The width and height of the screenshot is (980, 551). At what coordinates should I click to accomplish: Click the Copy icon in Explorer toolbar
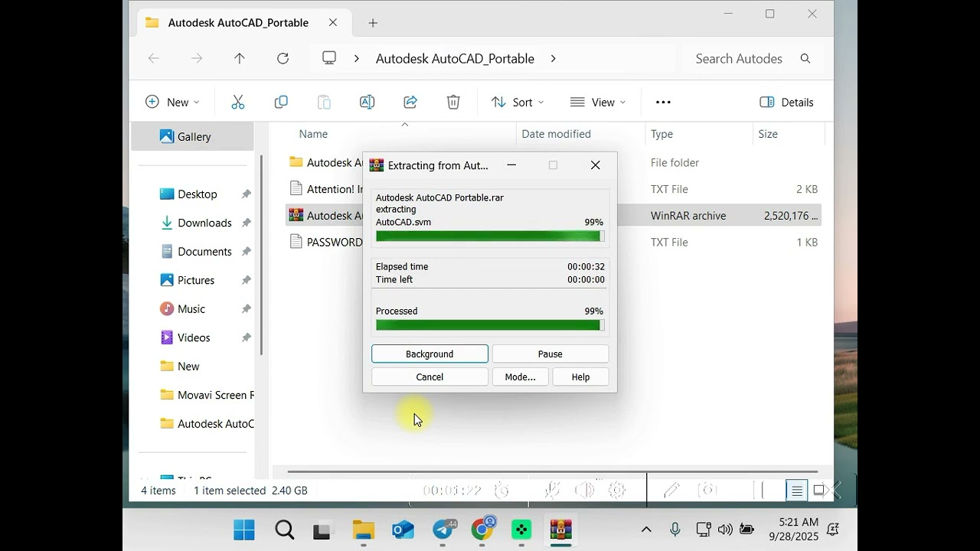(281, 102)
